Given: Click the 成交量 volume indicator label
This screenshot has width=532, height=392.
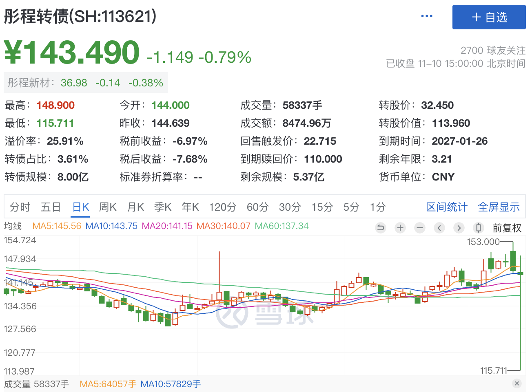Looking at the screenshot, I should tap(17, 384).
